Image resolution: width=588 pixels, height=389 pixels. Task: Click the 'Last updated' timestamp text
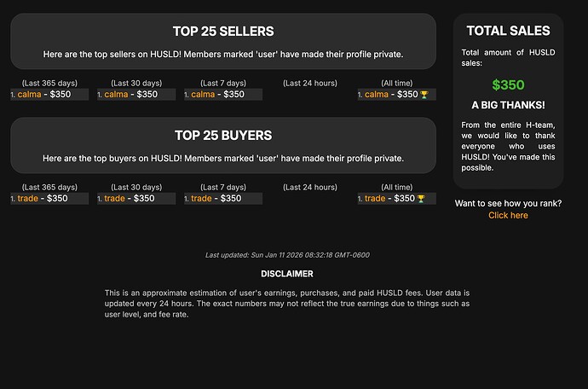point(287,255)
